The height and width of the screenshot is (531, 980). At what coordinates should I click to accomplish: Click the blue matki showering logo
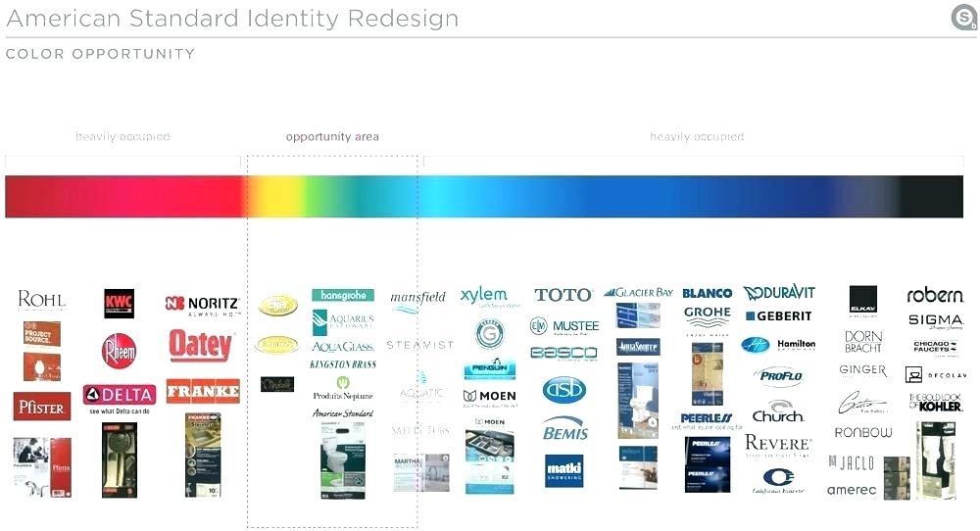point(563,470)
